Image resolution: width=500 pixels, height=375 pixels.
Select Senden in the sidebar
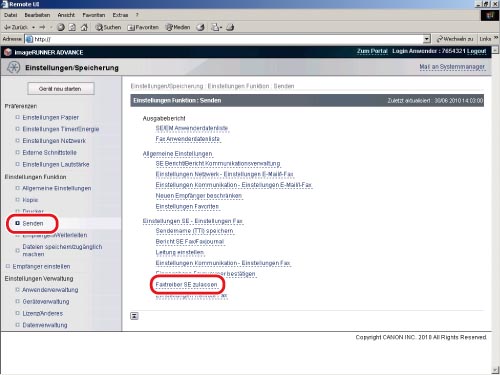[33, 223]
